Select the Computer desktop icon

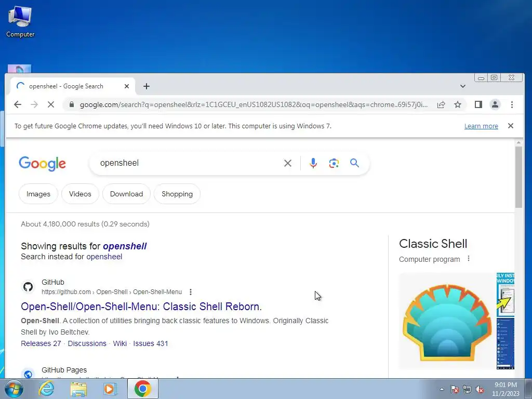[20, 21]
